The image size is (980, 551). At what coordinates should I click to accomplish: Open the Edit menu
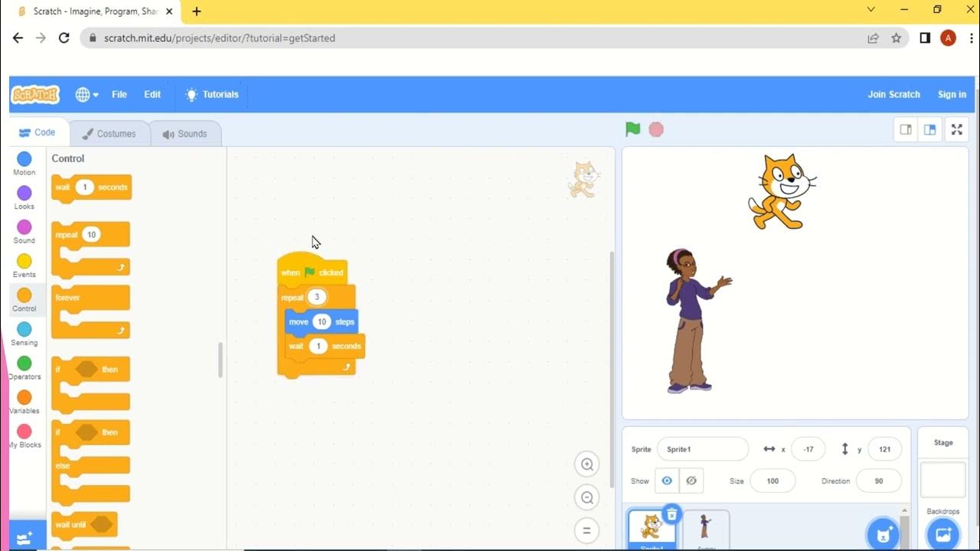pyautogui.click(x=152, y=94)
